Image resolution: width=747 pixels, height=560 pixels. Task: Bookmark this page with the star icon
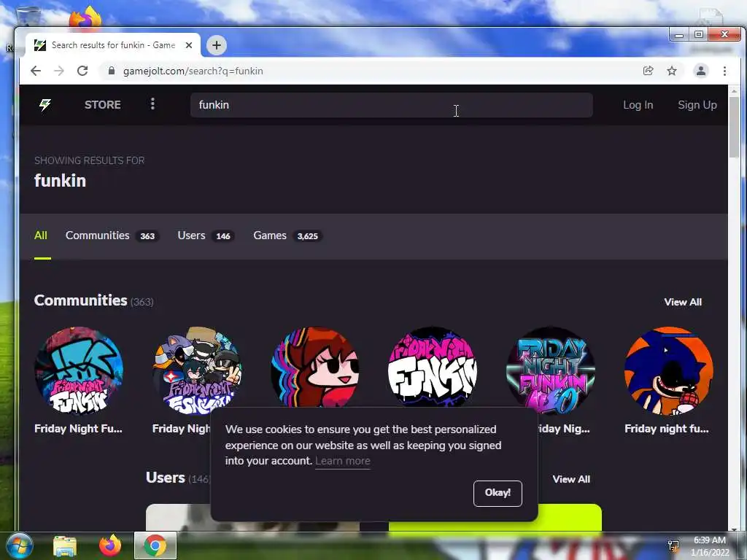pyautogui.click(x=672, y=71)
